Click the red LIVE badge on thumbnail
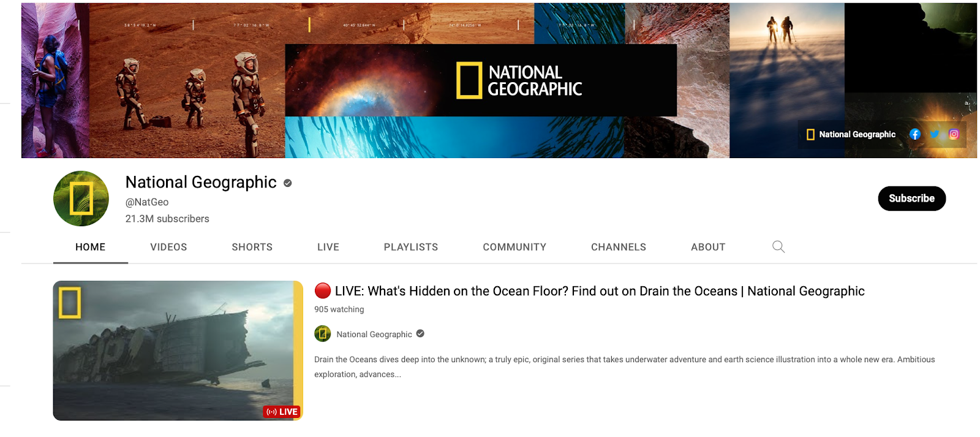Image resolution: width=980 pixels, height=437 pixels. click(282, 412)
